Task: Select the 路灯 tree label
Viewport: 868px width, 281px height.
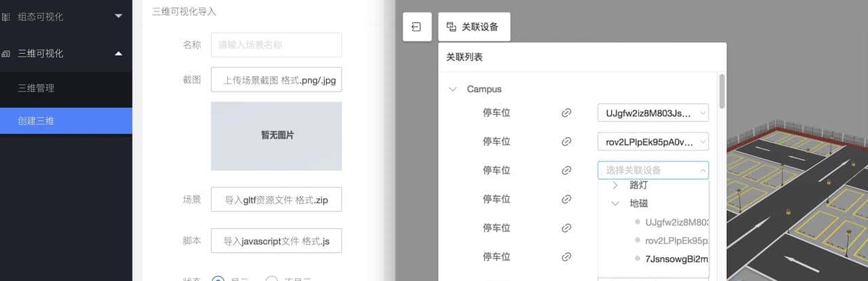Action: [639, 185]
